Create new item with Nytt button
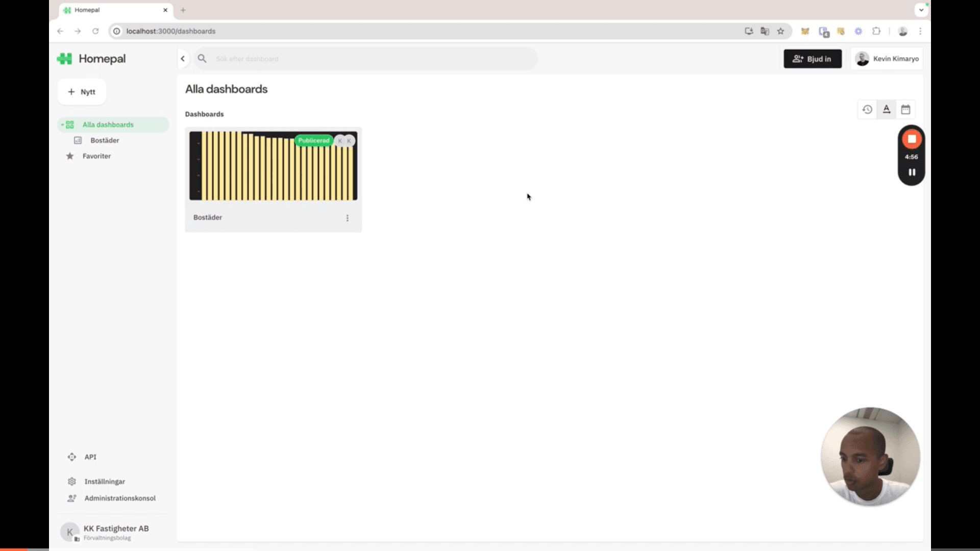The image size is (980, 551). (x=82, y=92)
